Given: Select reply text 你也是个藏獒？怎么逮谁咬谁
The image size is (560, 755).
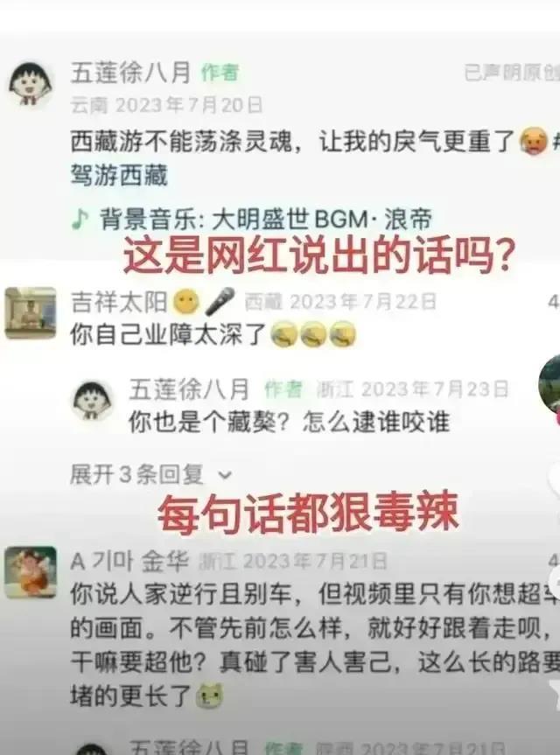Looking at the screenshot, I should click(289, 423).
